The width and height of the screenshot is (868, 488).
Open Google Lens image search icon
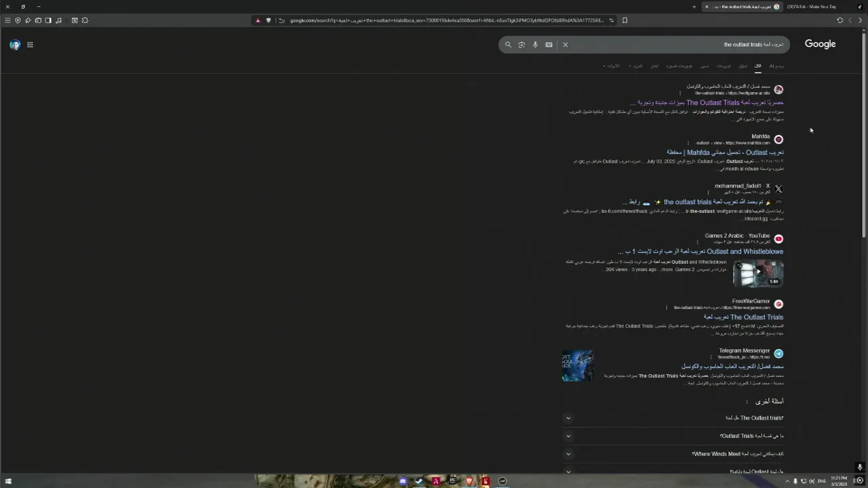(521, 45)
